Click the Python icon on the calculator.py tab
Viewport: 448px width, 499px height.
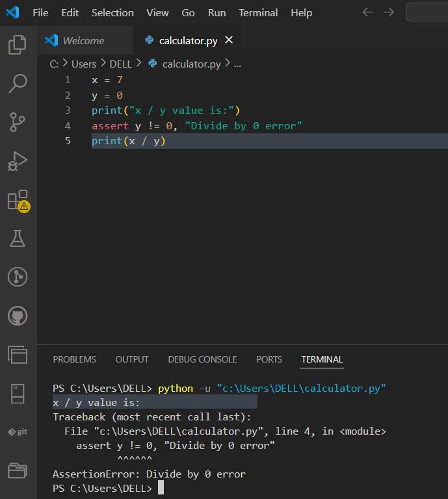[x=150, y=40]
